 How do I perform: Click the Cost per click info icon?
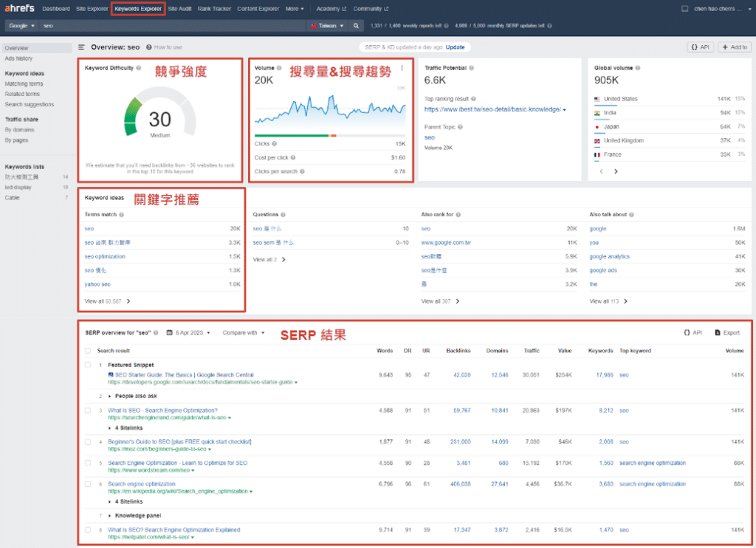click(293, 158)
